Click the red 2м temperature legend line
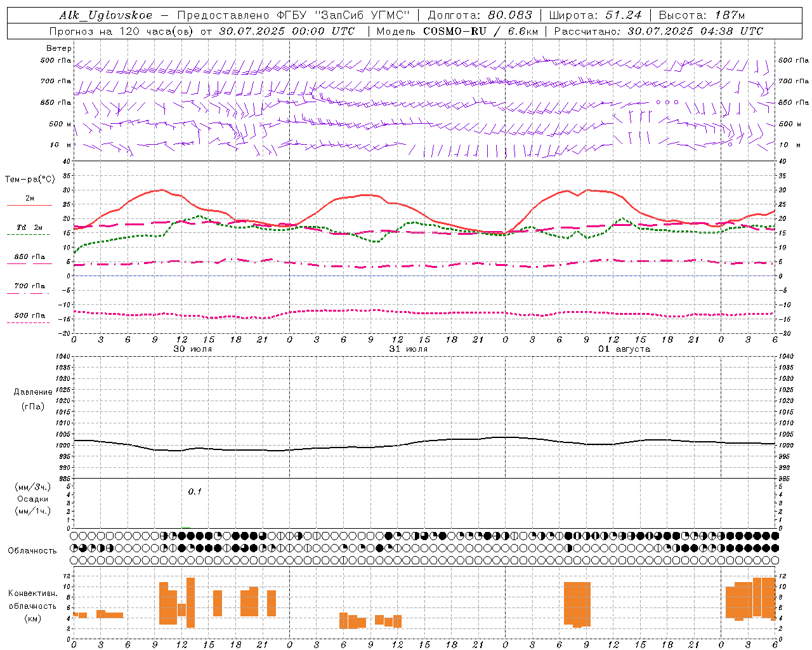This screenshot has width=812, height=650. 29,205
